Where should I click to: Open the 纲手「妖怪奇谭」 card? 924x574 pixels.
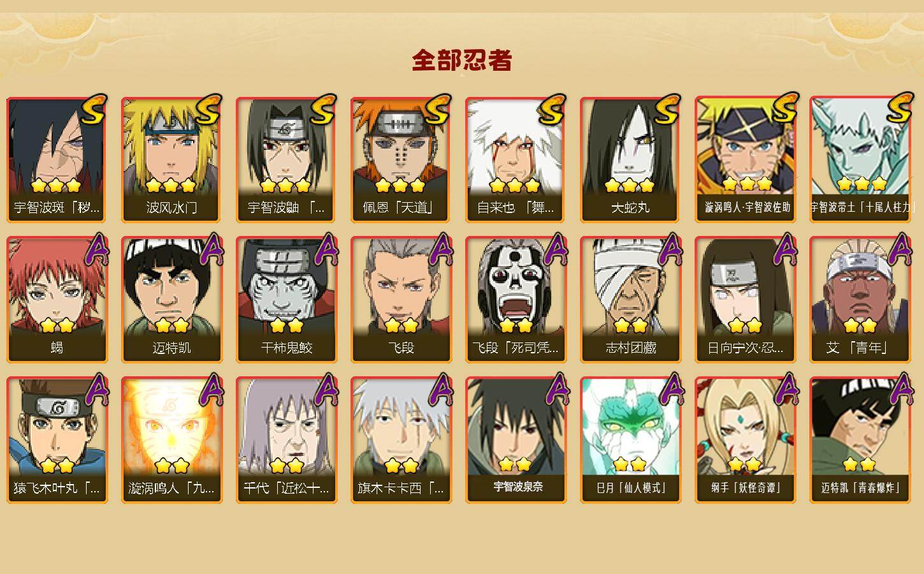(745, 440)
